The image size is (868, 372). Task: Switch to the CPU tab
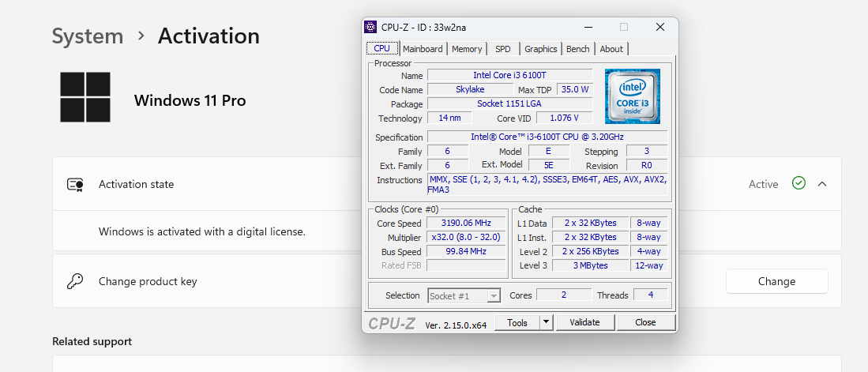(382, 49)
